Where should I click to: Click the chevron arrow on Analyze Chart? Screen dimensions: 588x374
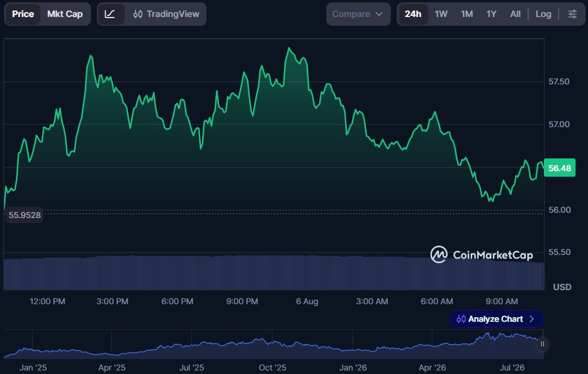tap(532, 319)
